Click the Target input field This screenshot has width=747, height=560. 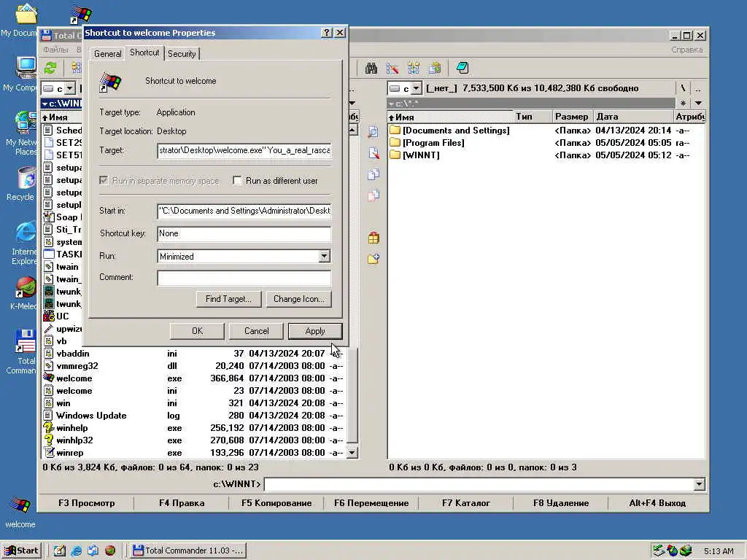[244, 150]
